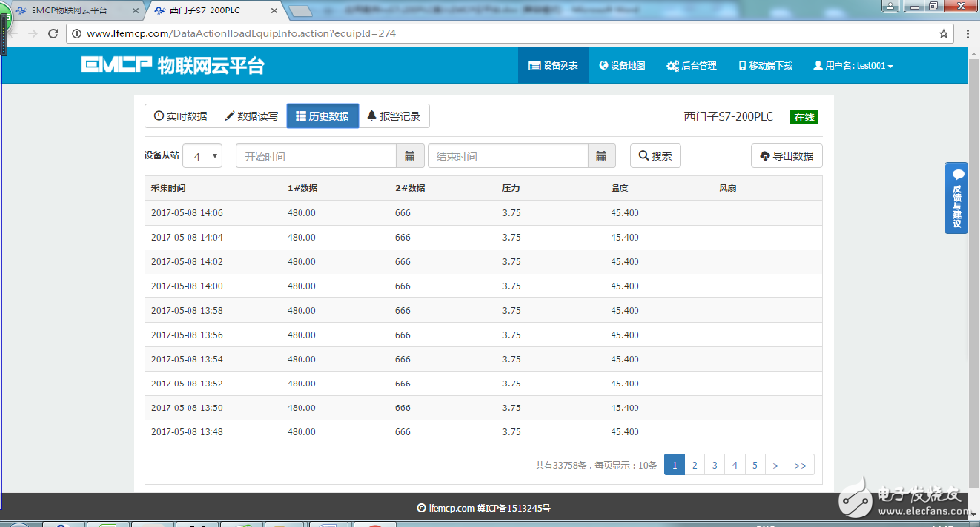
Task: Open the 反馈与建议 feedback side tab
Action: [x=956, y=198]
